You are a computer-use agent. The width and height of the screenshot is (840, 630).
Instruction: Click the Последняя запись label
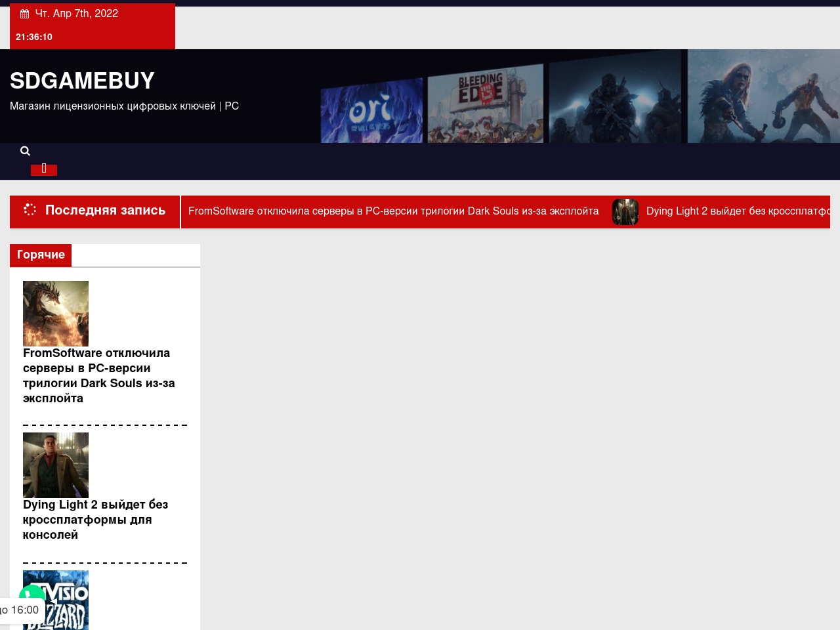pos(105,211)
